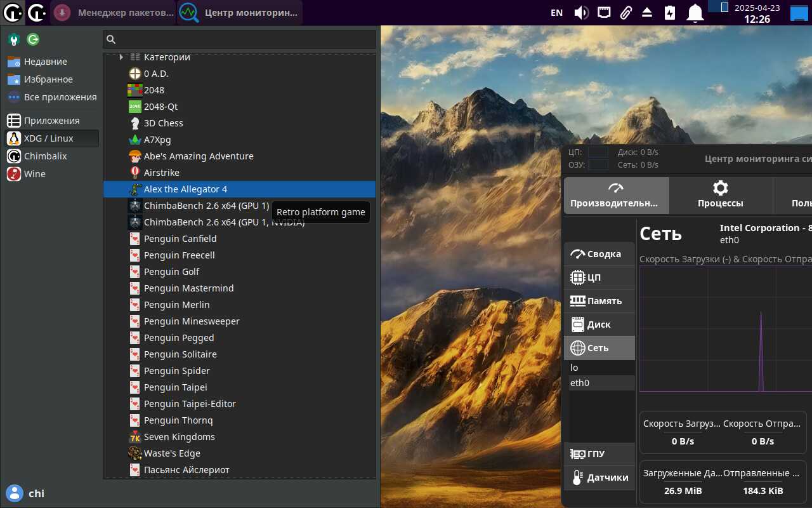
Task: Launch Penguin Canfield
Action: pos(239,239)
